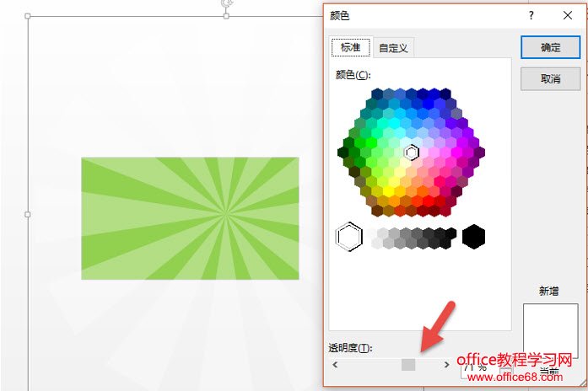Viewport: 588px width, 391px height.
Task: Close the 颜色 dialog
Action: tap(568, 15)
